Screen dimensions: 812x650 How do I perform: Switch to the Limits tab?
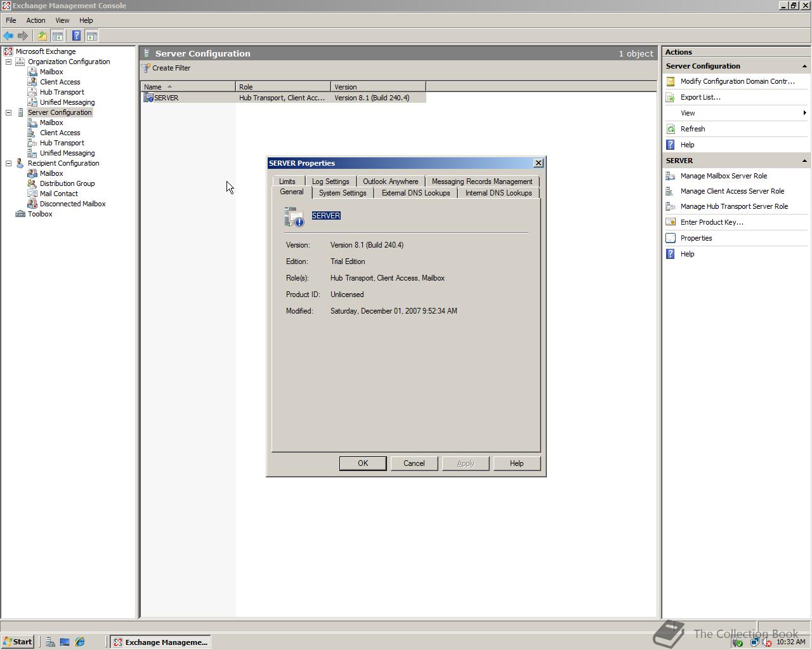(x=287, y=182)
